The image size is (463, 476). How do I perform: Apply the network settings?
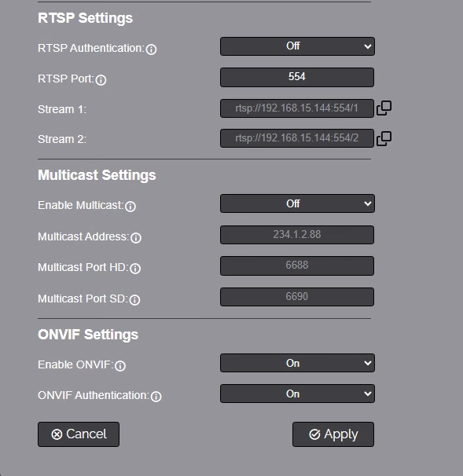(x=333, y=434)
